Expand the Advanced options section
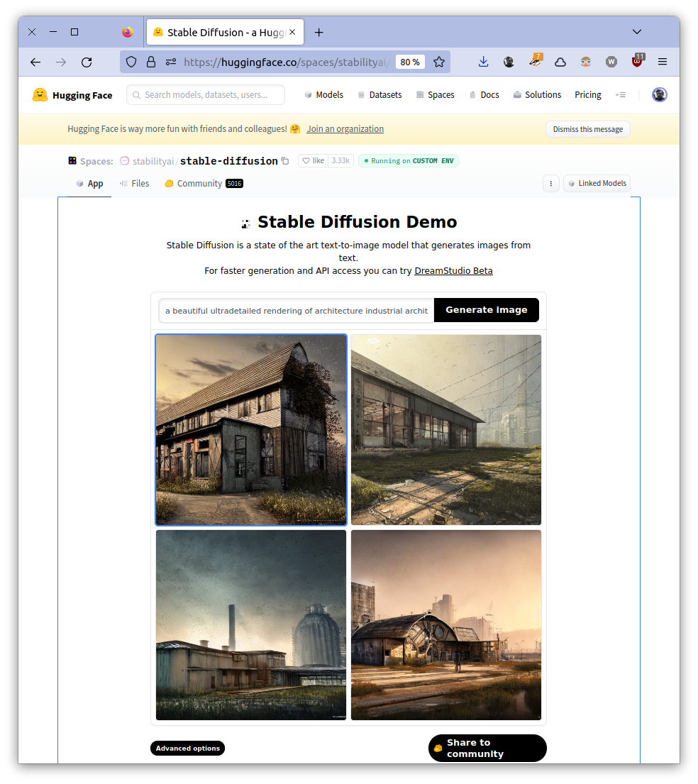The height and width of the screenshot is (784, 698). point(187,749)
